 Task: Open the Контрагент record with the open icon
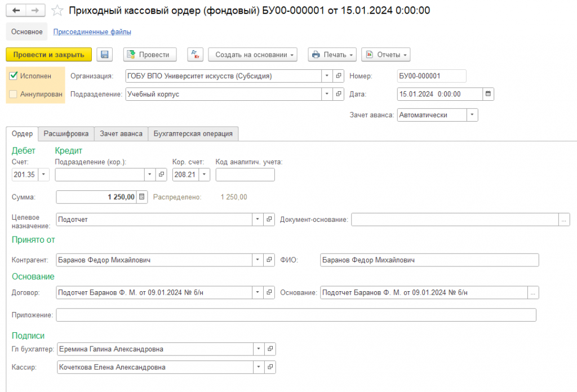[x=269, y=260]
